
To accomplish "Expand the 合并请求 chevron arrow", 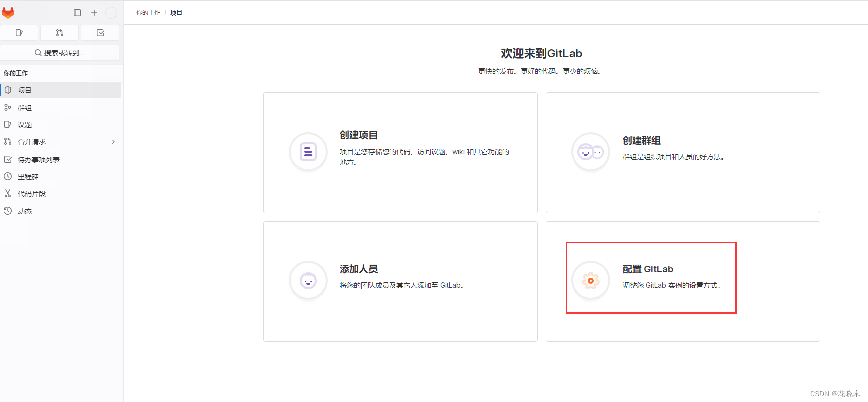I will (x=113, y=142).
